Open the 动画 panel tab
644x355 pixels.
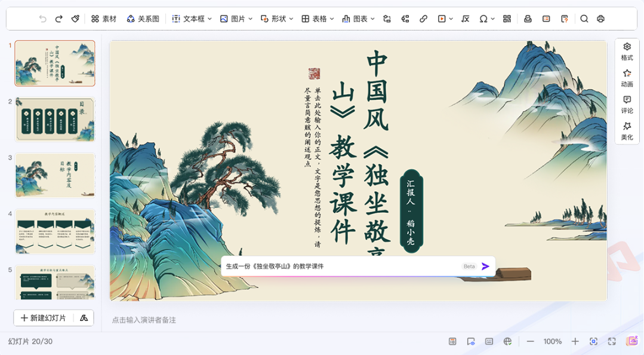click(627, 78)
